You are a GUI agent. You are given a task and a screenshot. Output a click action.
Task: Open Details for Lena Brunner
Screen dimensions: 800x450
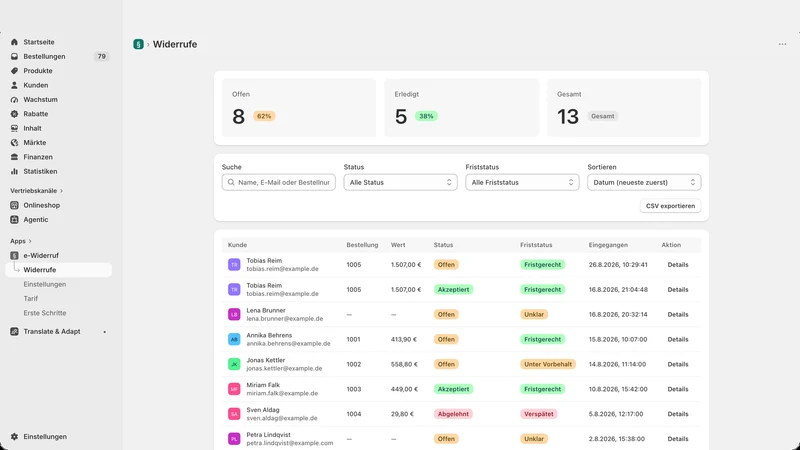(678, 314)
